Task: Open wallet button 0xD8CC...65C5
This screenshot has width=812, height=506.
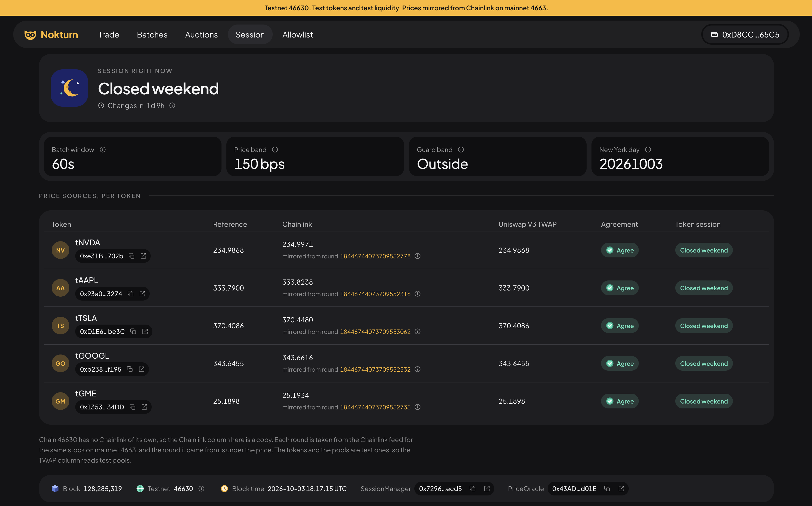Action: click(x=745, y=35)
